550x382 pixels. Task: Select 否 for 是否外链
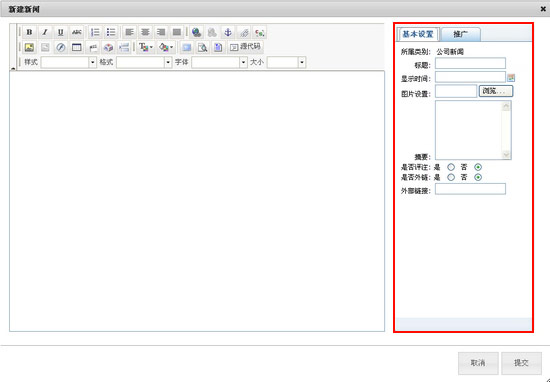(478, 177)
